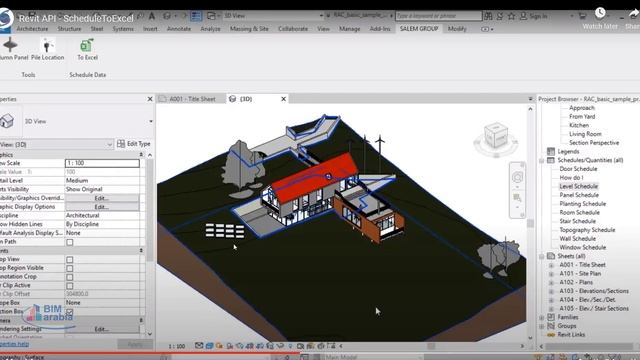Expand the A101 - Site Plan sheet node
This screenshot has width=640, height=360.
(551, 274)
